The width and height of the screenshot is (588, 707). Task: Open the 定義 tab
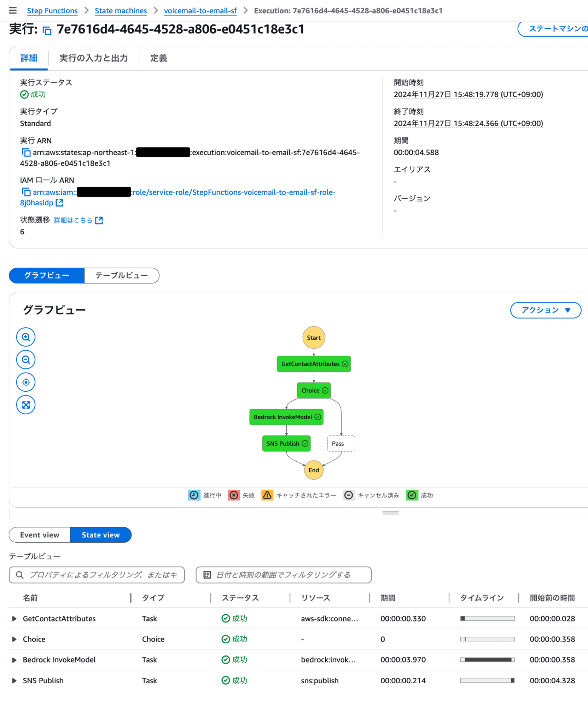[159, 58]
